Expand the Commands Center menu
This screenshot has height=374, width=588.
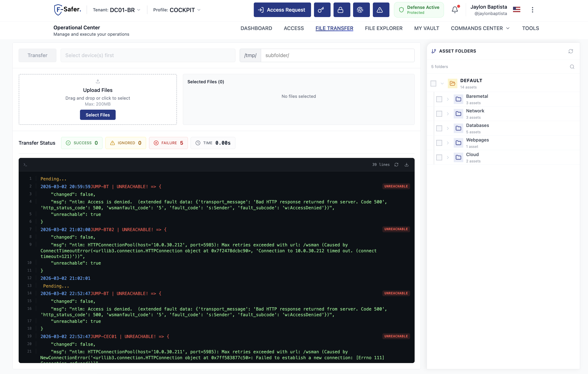[x=480, y=28]
